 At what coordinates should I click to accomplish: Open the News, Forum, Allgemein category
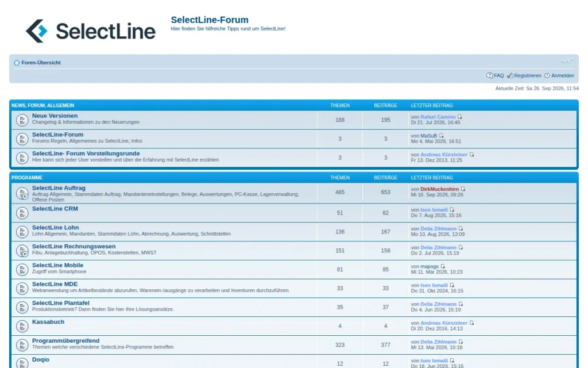pos(42,106)
